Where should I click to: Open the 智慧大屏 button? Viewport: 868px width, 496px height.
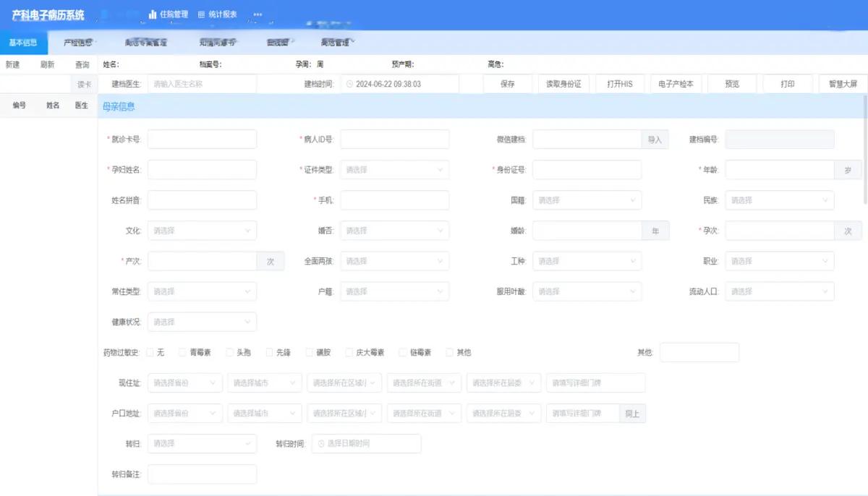click(843, 84)
